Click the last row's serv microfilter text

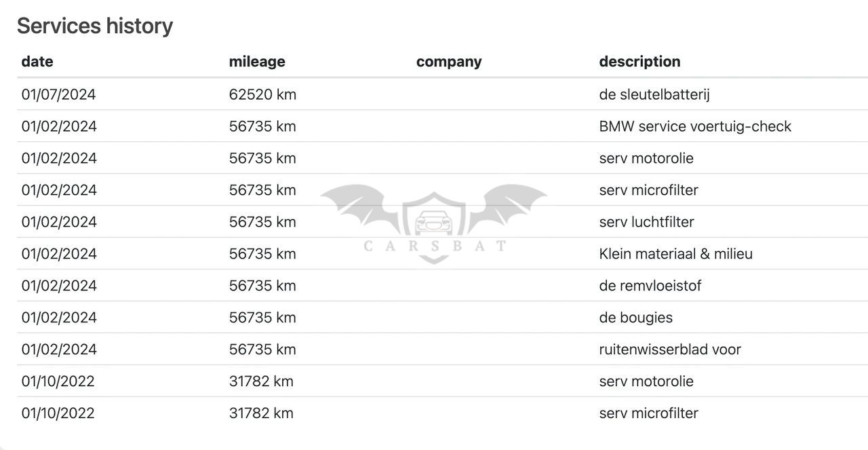(x=649, y=413)
